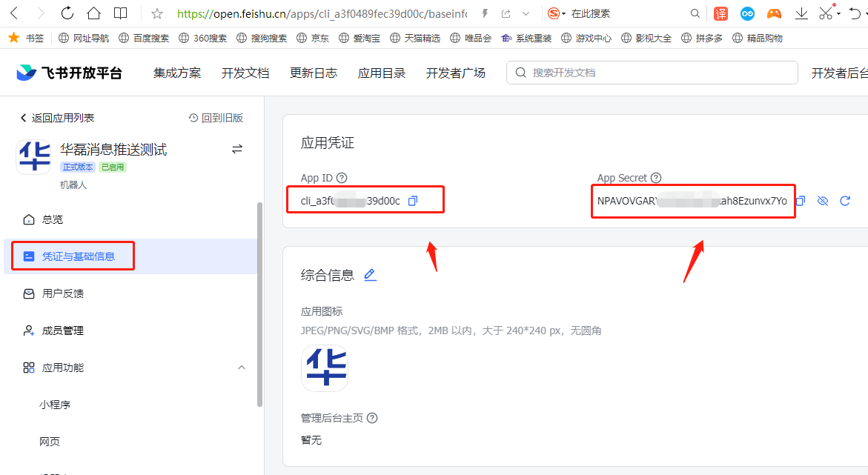Click the help icon next to App ID
Screen dimensions: 868x475
pyautogui.click(x=342, y=178)
